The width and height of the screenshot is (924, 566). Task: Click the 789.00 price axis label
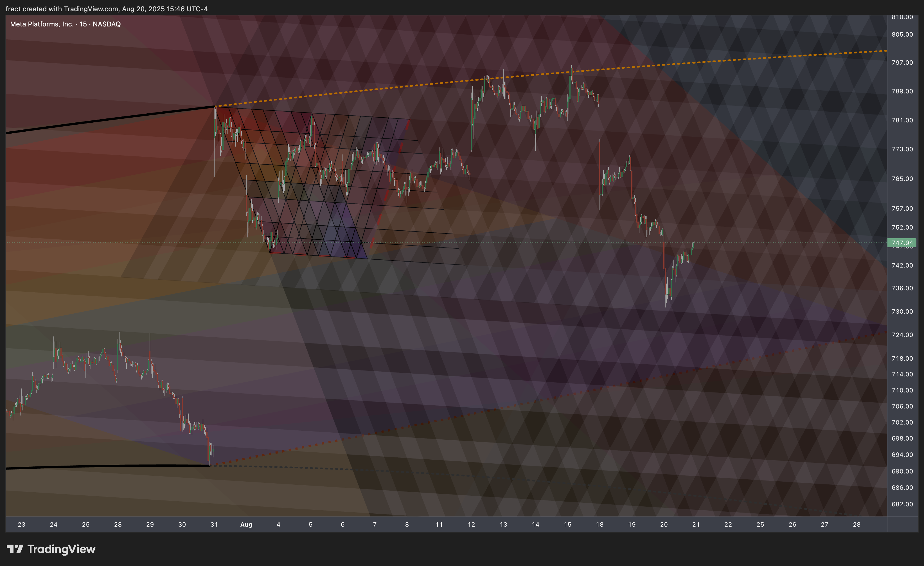point(902,91)
